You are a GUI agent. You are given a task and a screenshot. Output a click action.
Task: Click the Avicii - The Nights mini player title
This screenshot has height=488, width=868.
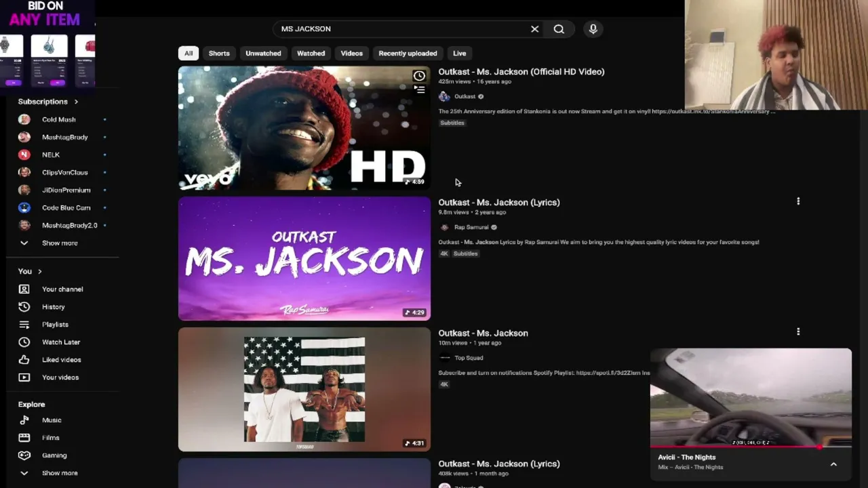point(686,457)
